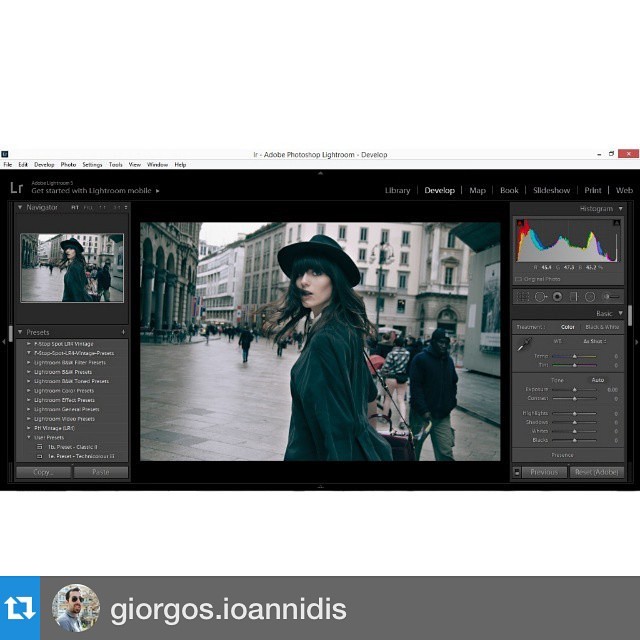Click the Navigator preview thumbnail

click(72, 267)
